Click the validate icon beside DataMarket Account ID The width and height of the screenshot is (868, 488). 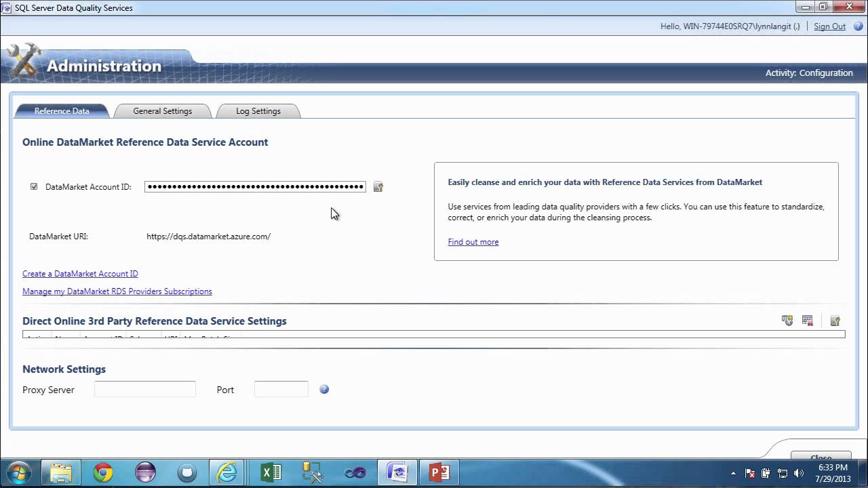[378, 187]
